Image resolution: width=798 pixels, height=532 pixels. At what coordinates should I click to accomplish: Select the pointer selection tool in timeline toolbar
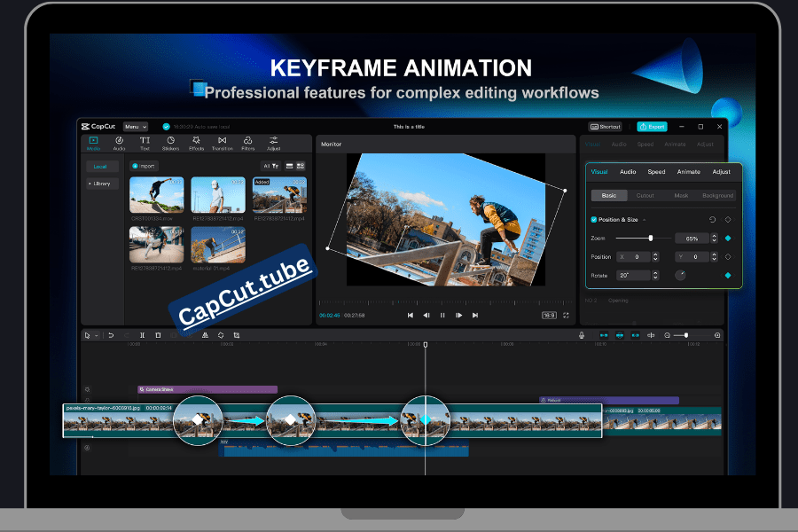pos(88,335)
